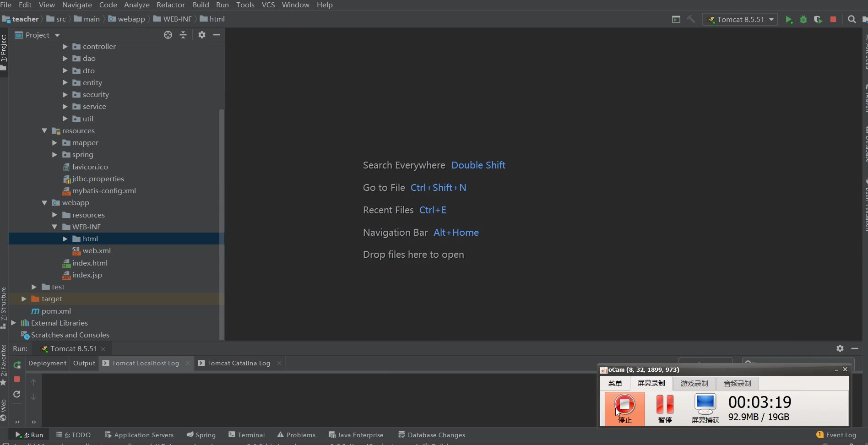The height and width of the screenshot is (445, 868).
Task: Expand the html folder
Action: pyautogui.click(x=65, y=239)
